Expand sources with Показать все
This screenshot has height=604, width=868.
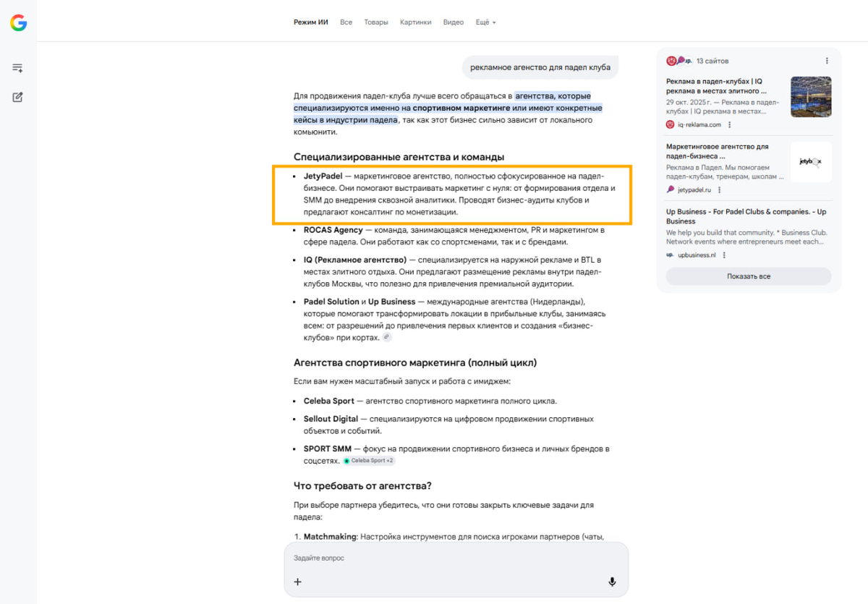click(x=748, y=276)
